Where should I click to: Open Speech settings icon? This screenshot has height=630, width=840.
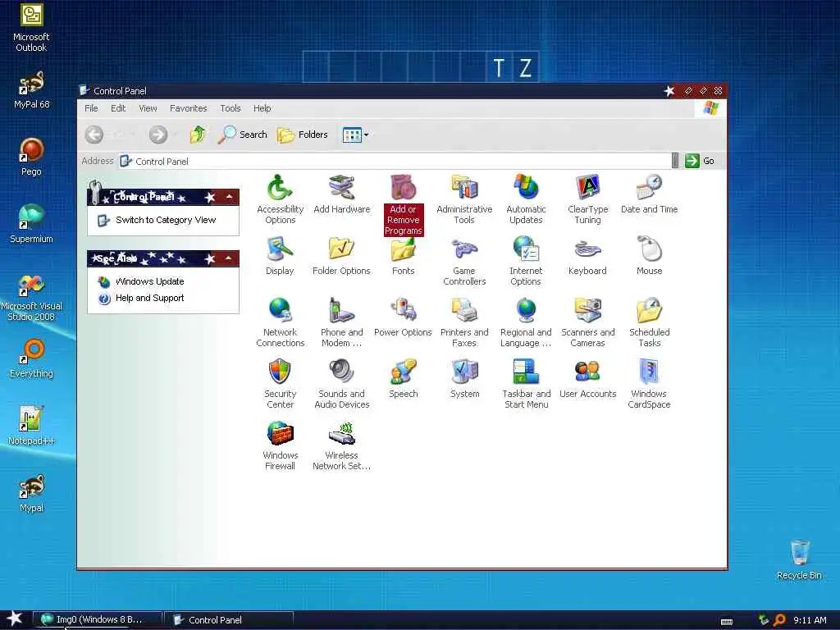pyautogui.click(x=403, y=379)
